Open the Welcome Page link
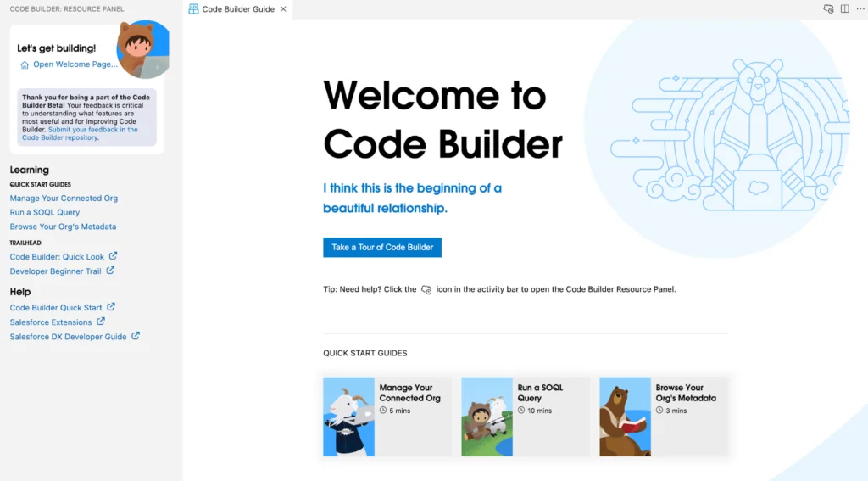Image resolution: width=868 pixels, height=481 pixels. point(75,64)
